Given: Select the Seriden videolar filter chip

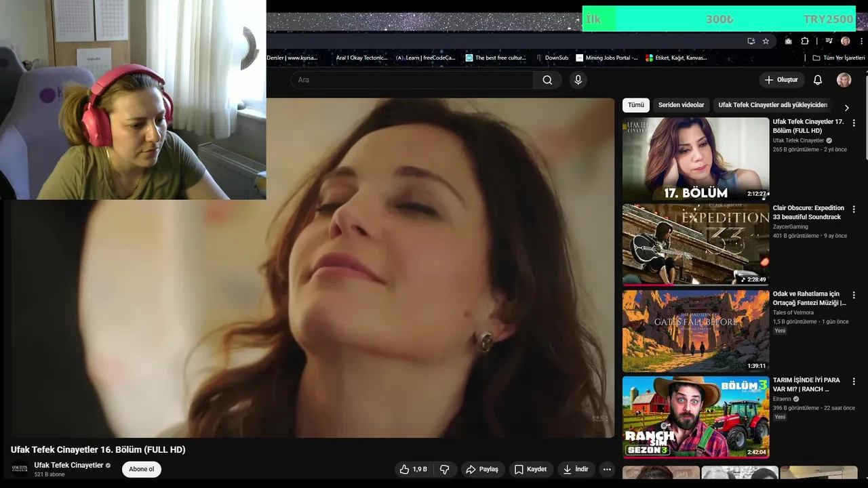Looking at the screenshot, I should click(x=682, y=105).
